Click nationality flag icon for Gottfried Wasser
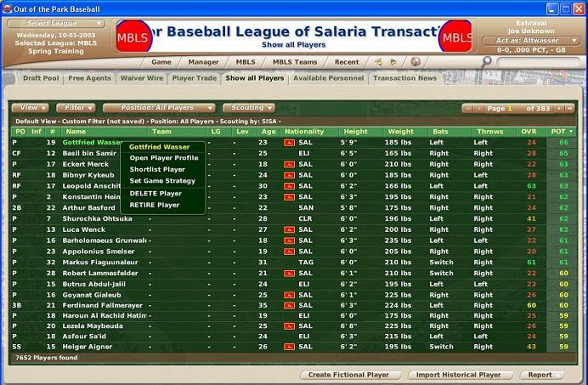The height and width of the screenshot is (385, 588). click(289, 143)
